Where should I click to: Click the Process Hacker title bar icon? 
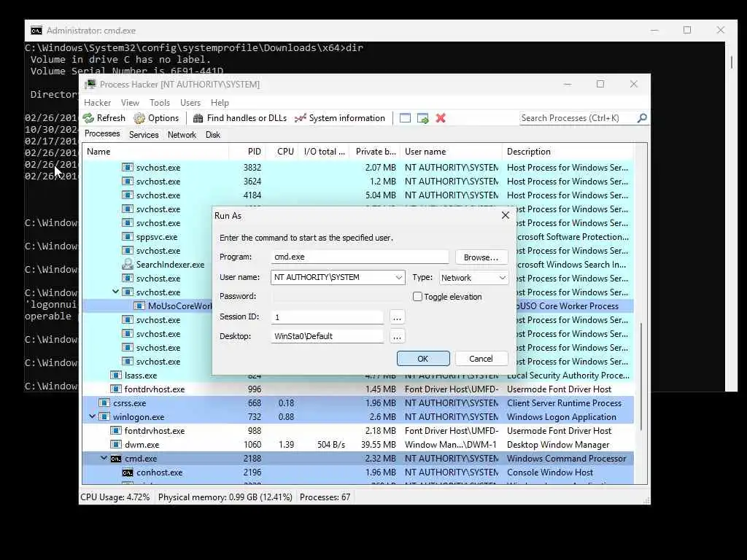pyautogui.click(x=90, y=85)
